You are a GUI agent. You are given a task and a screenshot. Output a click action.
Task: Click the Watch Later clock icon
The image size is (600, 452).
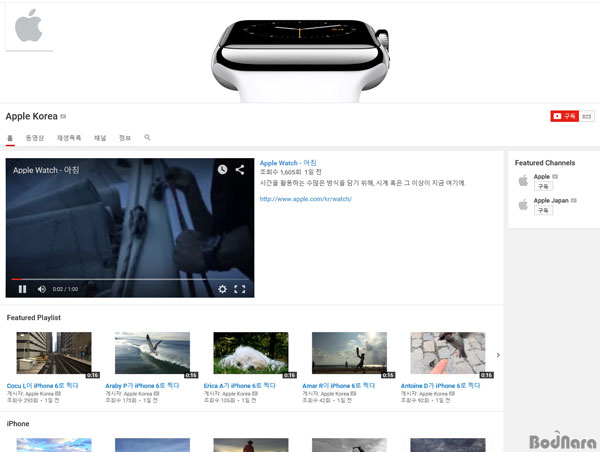click(222, 170)
